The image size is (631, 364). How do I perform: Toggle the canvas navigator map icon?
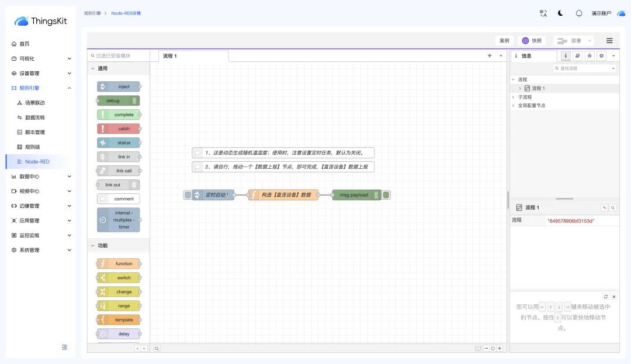pyautogui.click(x=478, y=348)
